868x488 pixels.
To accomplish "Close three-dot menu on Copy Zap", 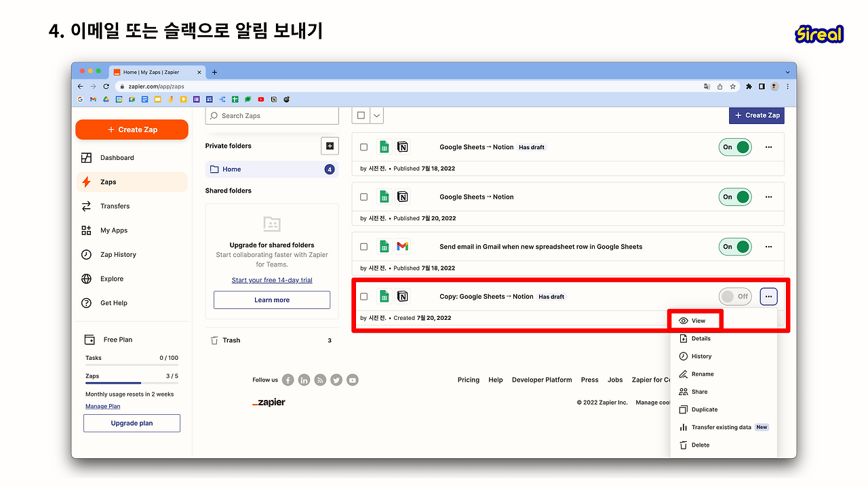I will click(768, 296).
